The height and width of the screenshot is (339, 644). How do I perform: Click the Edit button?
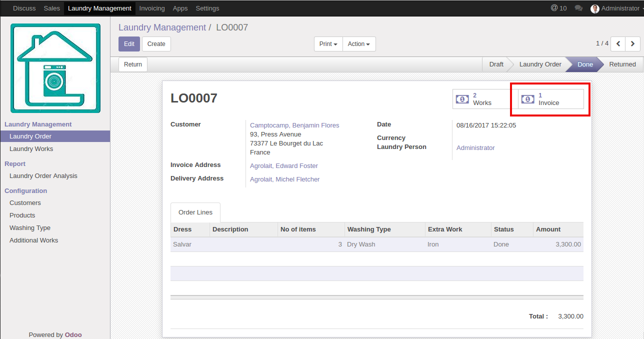(x=129, y=44)
